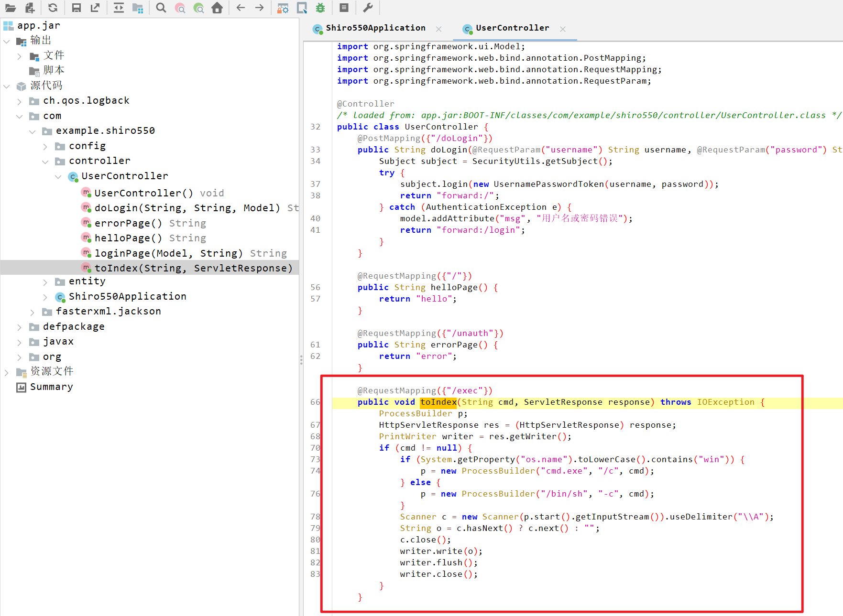The width and height of the screenshot is (843, 616).
Task: Navigate back with left arrow icon
Action: coord(241,8)
